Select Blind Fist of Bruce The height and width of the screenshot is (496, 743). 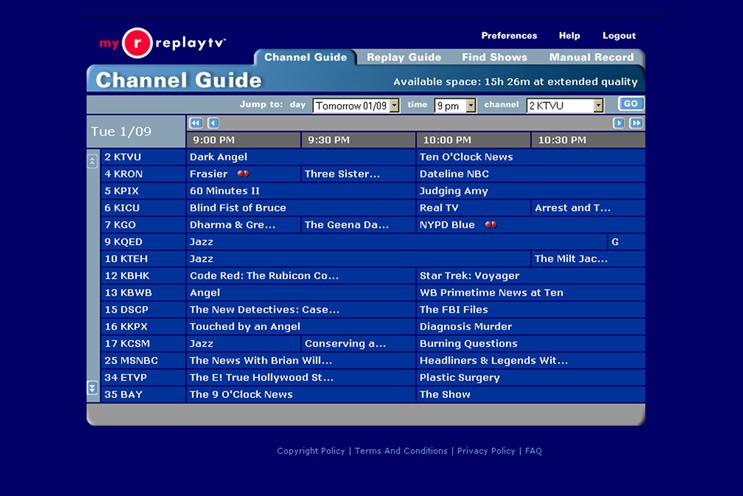click(300, 207)
